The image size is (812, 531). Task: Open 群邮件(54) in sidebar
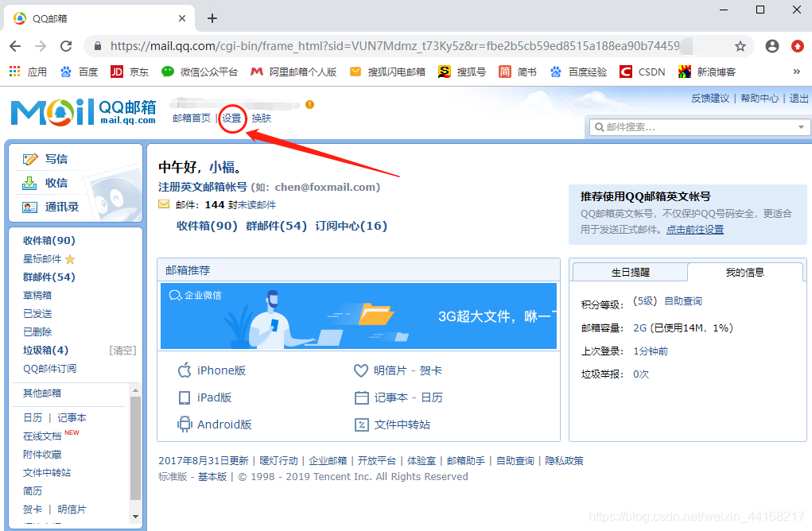(49, 277)
